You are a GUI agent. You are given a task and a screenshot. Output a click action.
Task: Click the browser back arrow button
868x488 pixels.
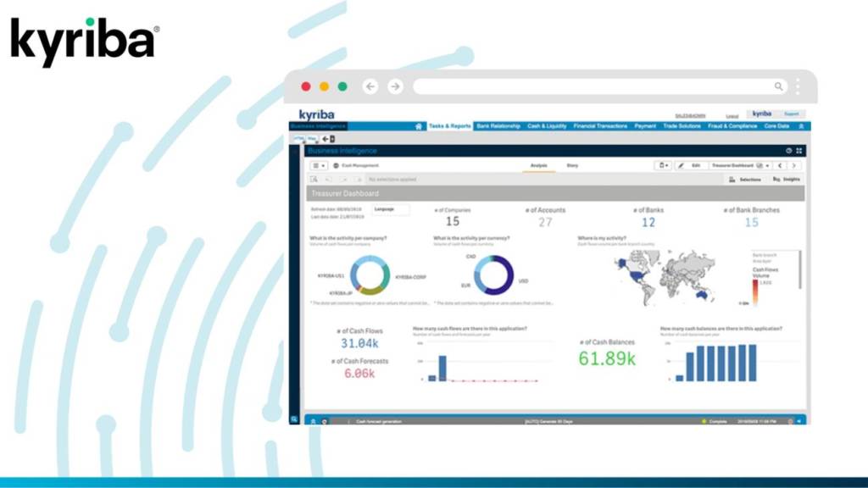(x=370, y=86)
